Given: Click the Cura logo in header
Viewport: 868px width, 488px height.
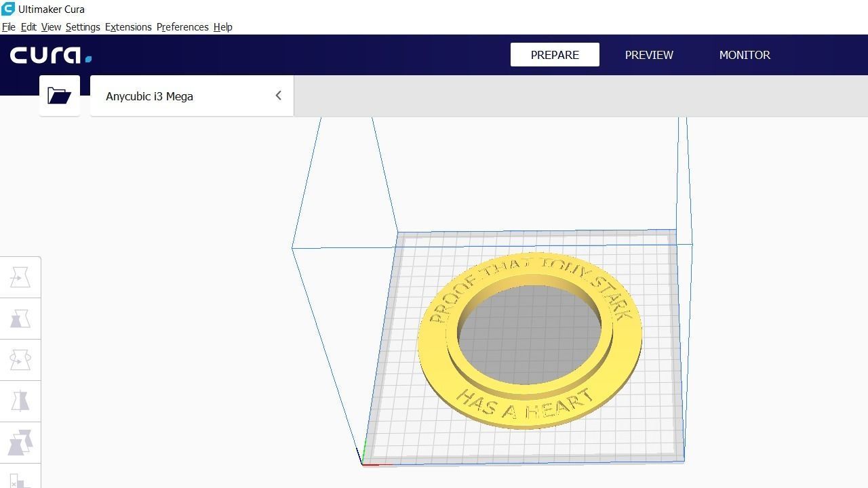Looking at the screenshot, I should tap(51, 55).
